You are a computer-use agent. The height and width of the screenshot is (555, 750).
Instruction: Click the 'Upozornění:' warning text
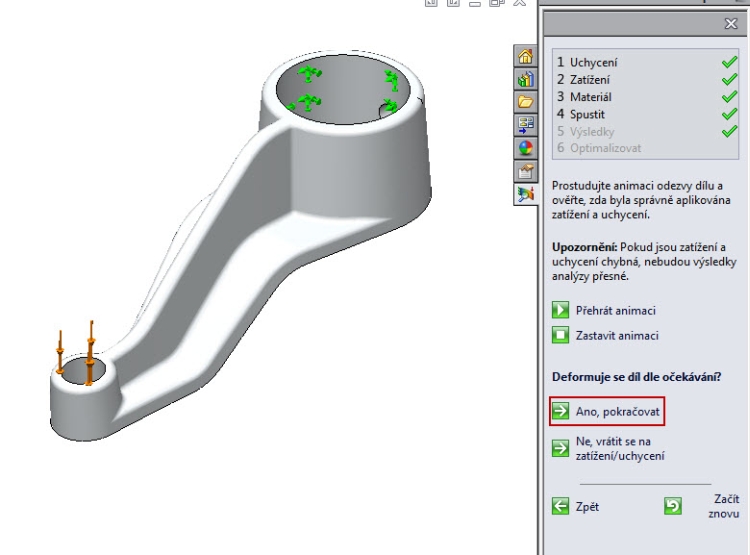pyautogui.click(x=585, y=247)
